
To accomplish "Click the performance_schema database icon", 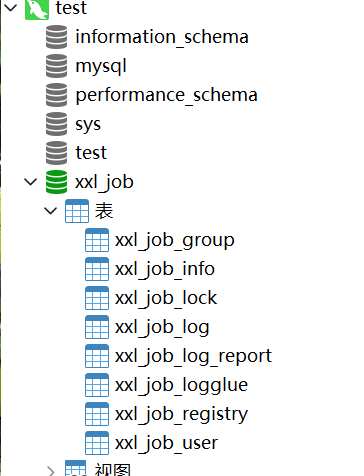I will coord(56,95).
